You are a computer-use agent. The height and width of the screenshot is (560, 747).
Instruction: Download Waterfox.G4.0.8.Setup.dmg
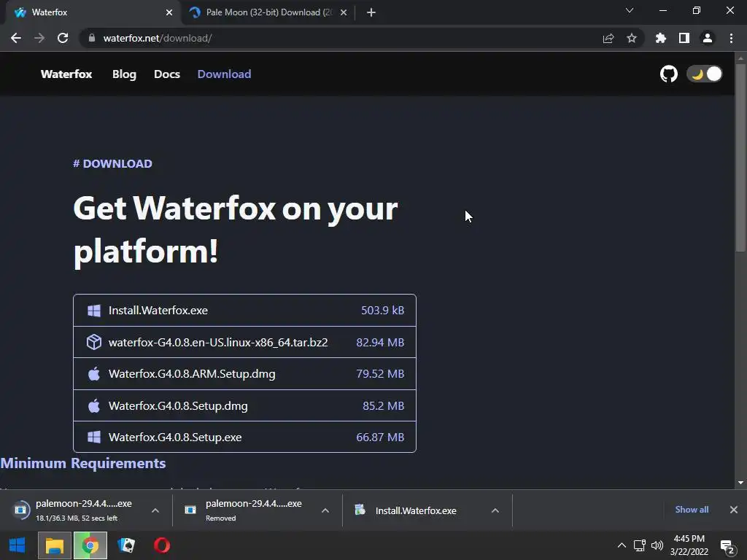coord(244,405)
